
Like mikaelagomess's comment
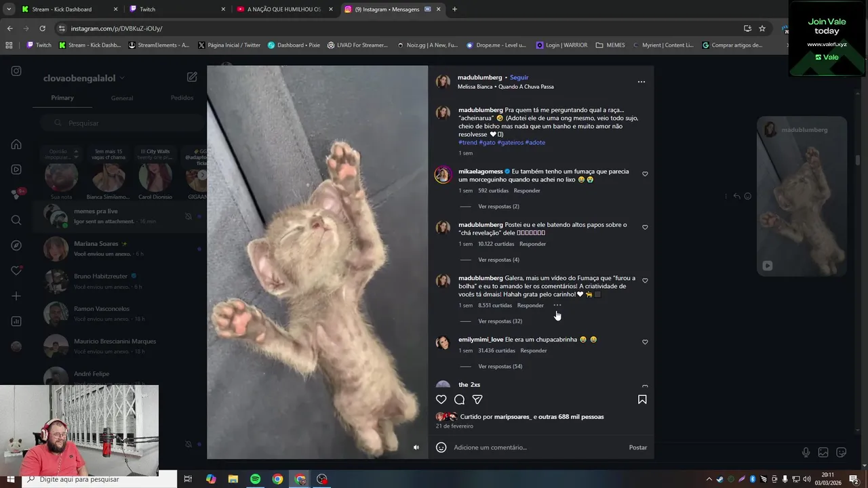tap(645, 174)
